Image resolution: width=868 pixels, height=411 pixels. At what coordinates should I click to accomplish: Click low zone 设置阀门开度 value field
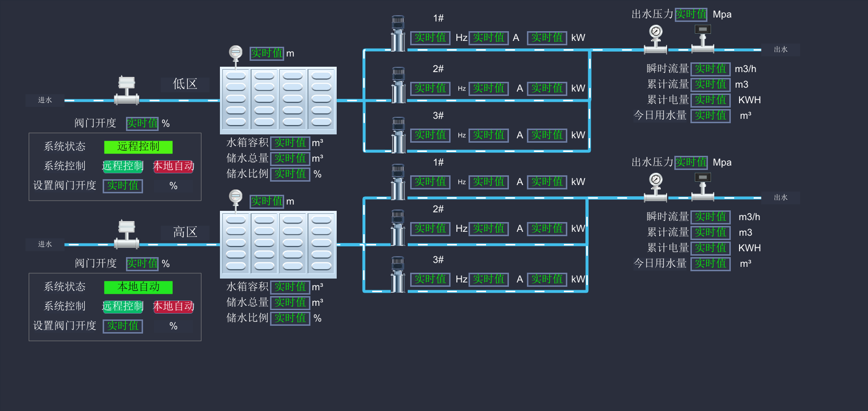(x=123, y=186)
